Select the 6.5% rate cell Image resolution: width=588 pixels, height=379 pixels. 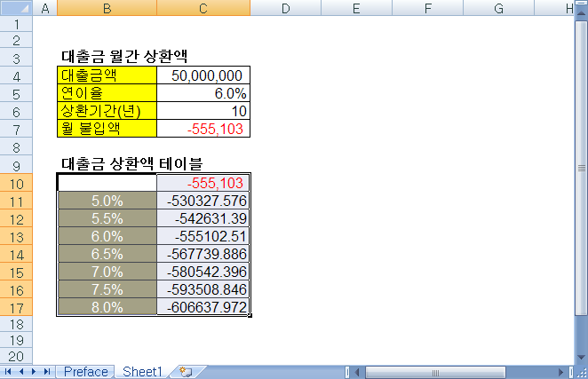pos(107,254)
